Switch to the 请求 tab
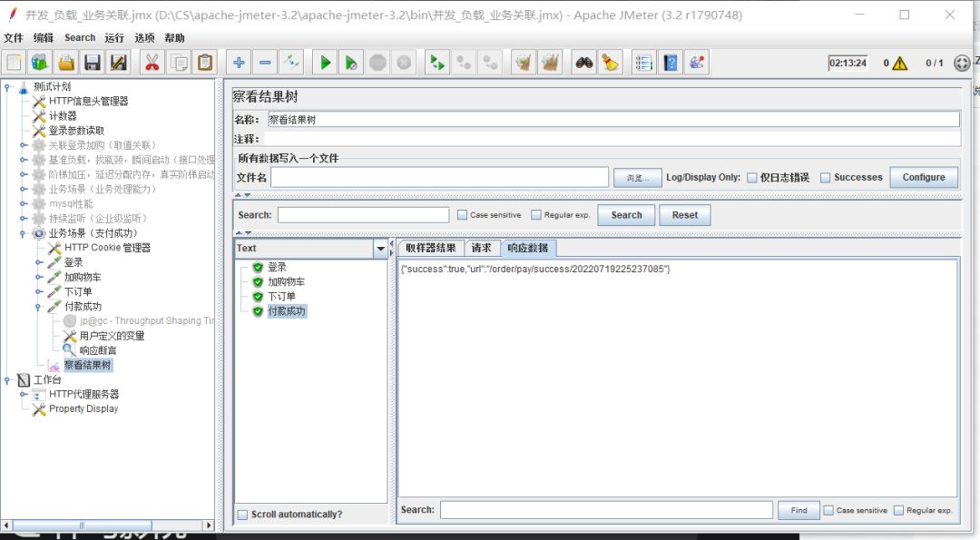This screenshot has height=540, width=980. tap(485, 248)
